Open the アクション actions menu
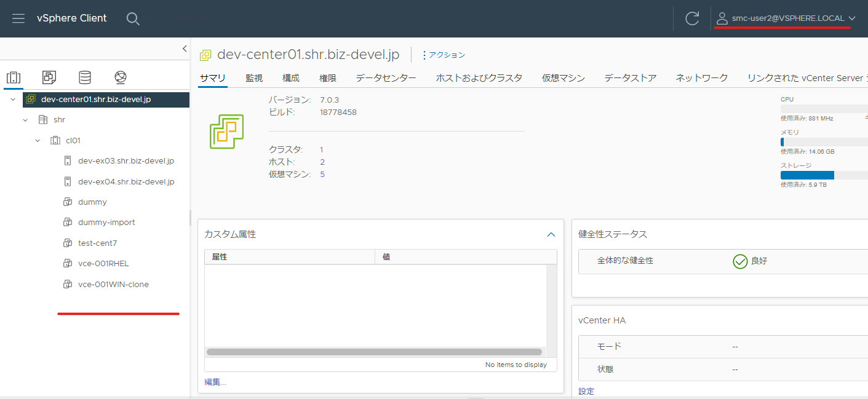 point(443,55)
